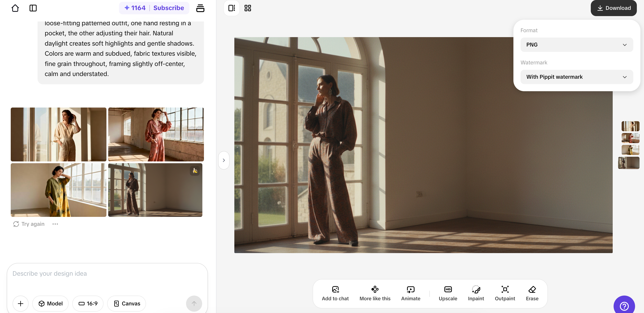Pick the Erase tool
Image resolution: width=644 pixels, height=313 pixels.
pyautogui.click(x=532, y=293)
